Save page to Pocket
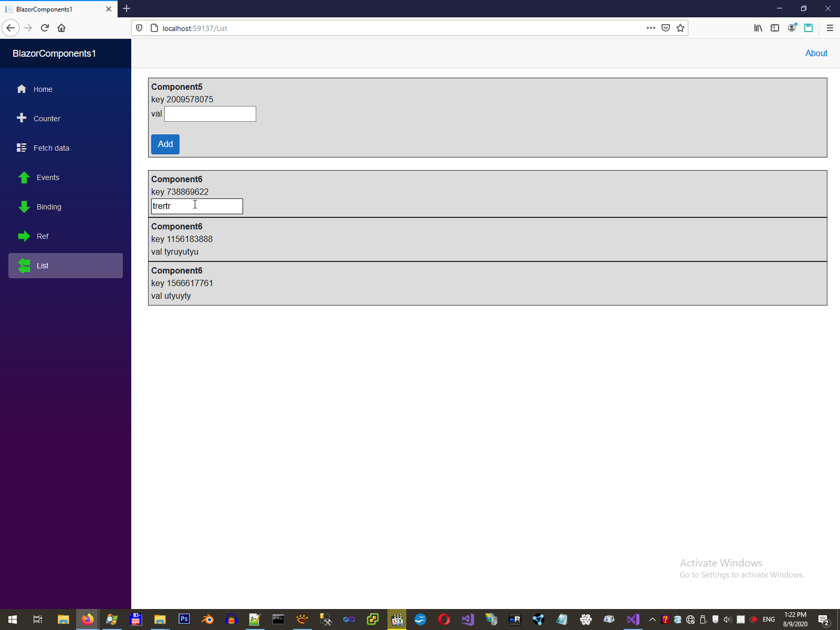The image size is (840, 630). (x=666, y=28)
